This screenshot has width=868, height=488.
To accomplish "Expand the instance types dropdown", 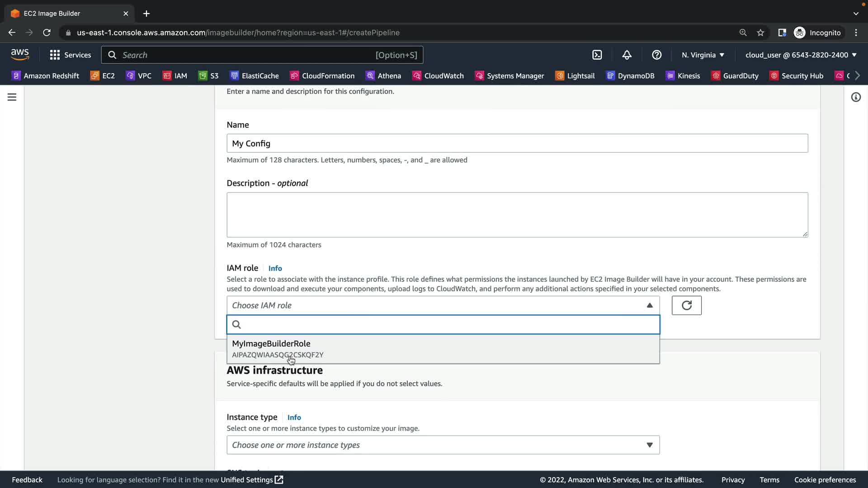I will (x=649, y=445).
